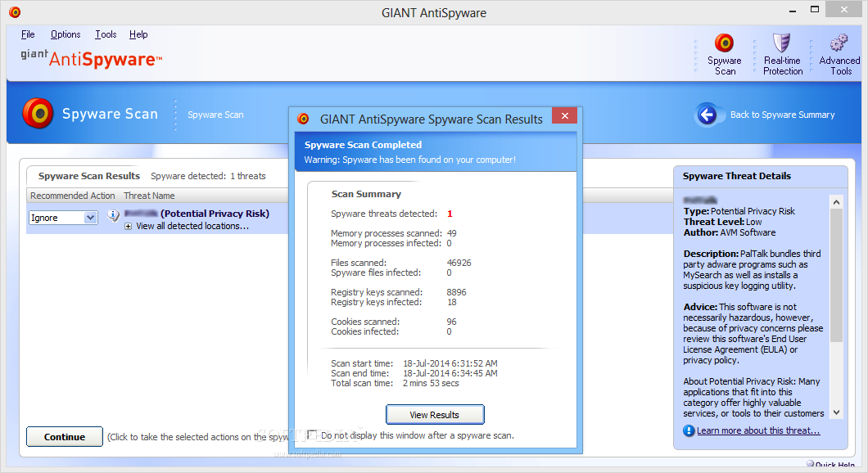Click the GIANT AntiSpyware title bar app icon
The width and height of the screenshot is (868, 473).
15,11
